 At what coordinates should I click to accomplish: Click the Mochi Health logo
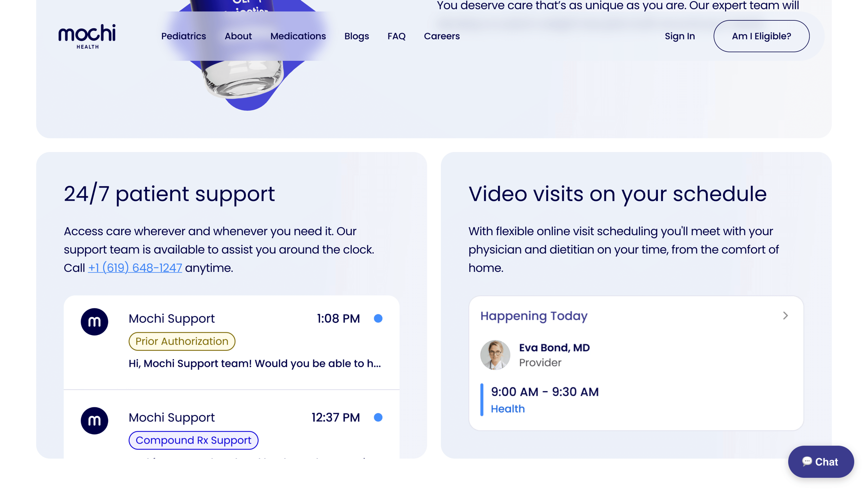click(x=87, y=36)
